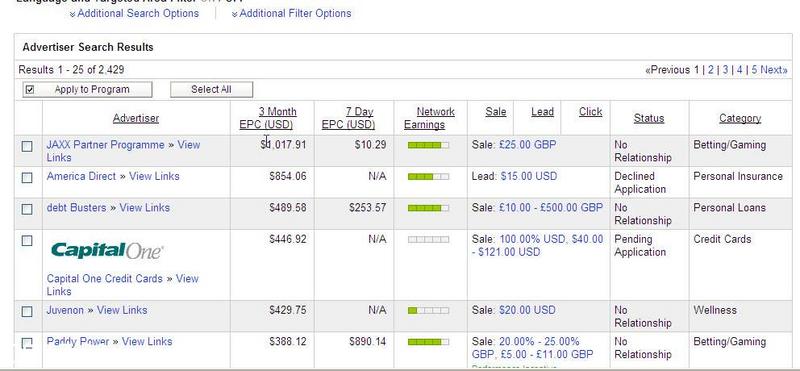The height and width of the screenshot is (371, 800).
Task: Check the JAXX Partner Programme checkbox
Action: pos(27,146)
